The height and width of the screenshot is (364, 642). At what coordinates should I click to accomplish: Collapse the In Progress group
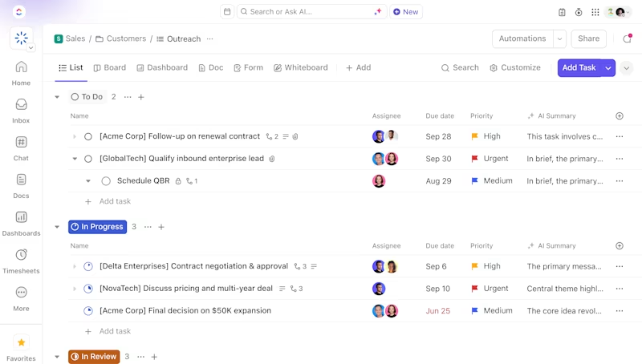coord(57,227)
